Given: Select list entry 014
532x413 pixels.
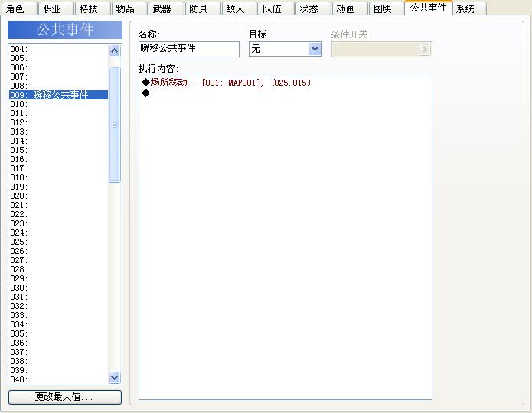Looking at the screenshot, I should point(58,141).
